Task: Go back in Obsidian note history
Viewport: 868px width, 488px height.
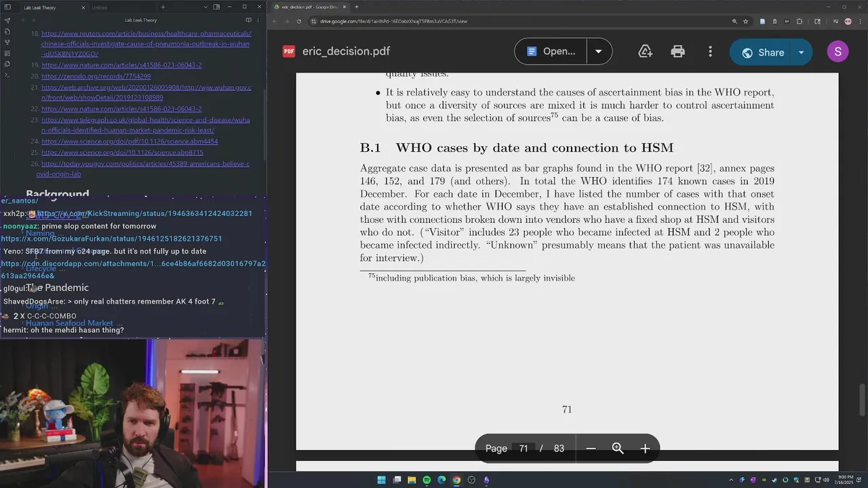Action: 24,20
